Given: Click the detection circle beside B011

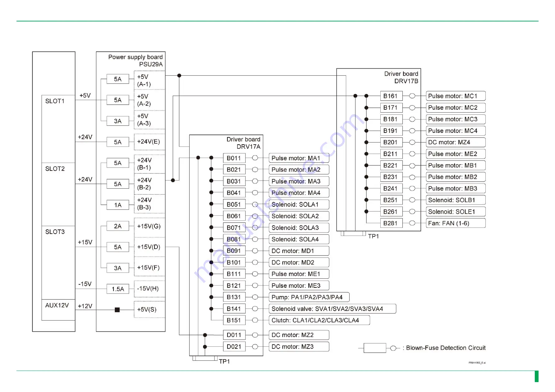Looking at the screenshot, I should pyautogui.click(x=255, y=158).
